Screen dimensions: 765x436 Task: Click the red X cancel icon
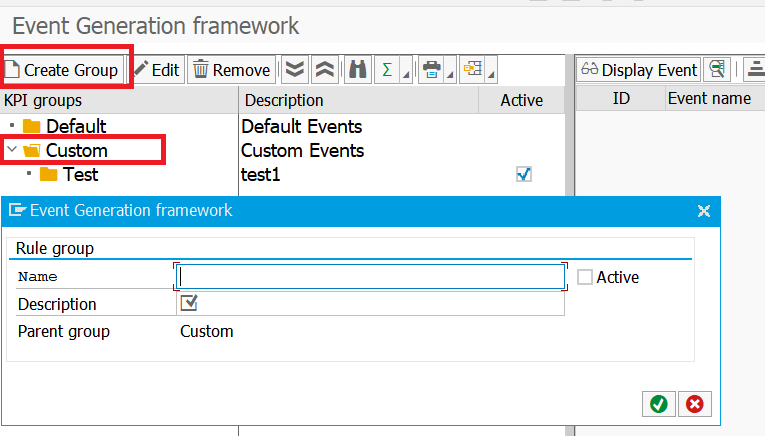694,403
